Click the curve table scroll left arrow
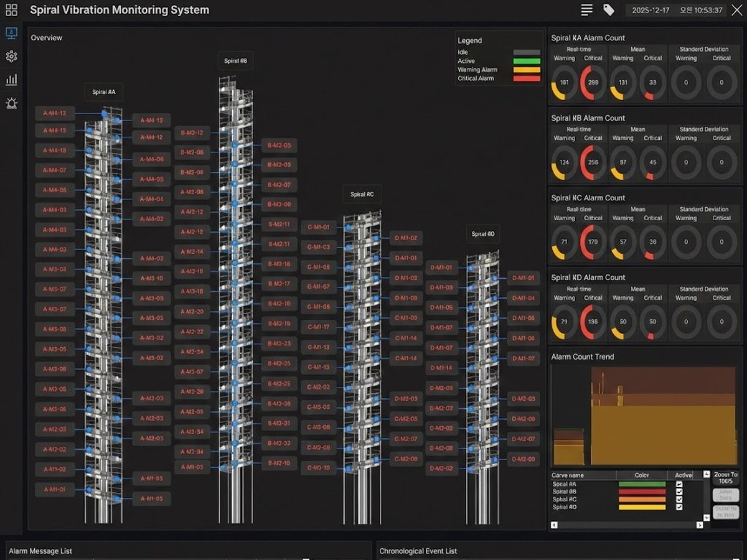 tap(555, 525)
